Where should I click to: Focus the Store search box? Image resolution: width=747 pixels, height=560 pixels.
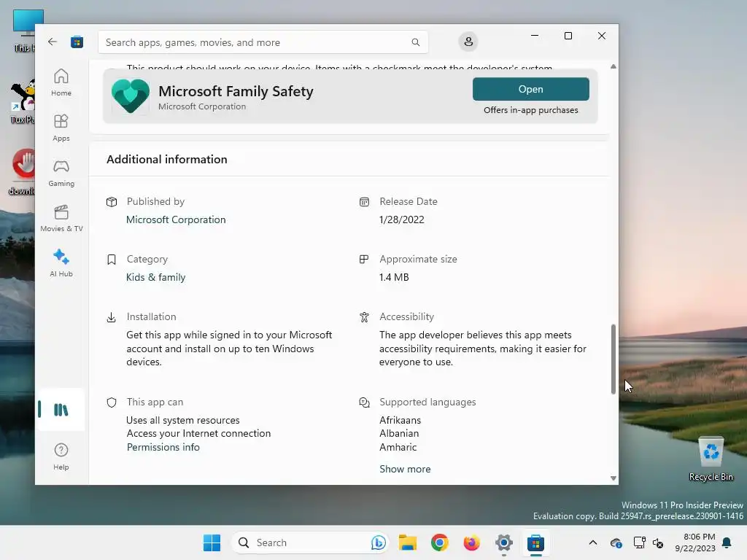[x=263, y=42]
